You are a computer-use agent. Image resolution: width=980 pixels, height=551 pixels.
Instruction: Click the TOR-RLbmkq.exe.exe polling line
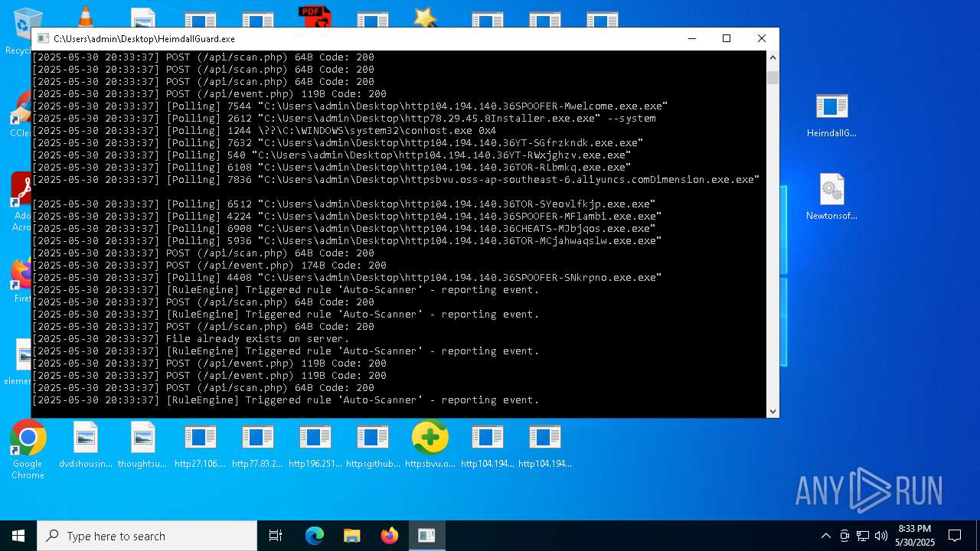pyautogui.click(x=332, y=167)
